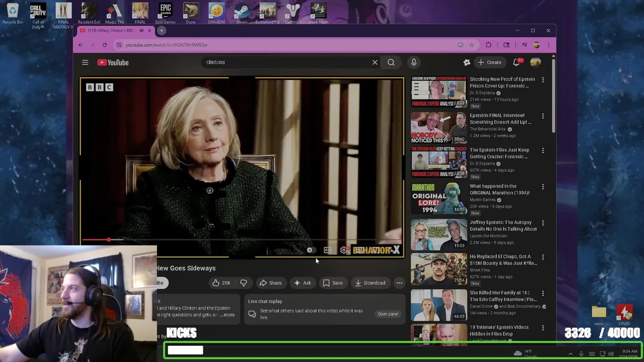The width and height of the screenshot is (644, 362).
Task: Open the Marathon Original Lore 1994 thumbnail
Action: 439,198
